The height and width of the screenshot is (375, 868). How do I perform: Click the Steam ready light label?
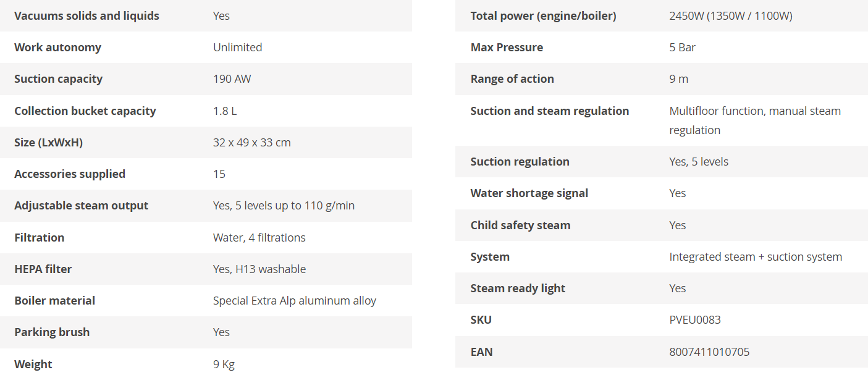[x=518, y=289]
